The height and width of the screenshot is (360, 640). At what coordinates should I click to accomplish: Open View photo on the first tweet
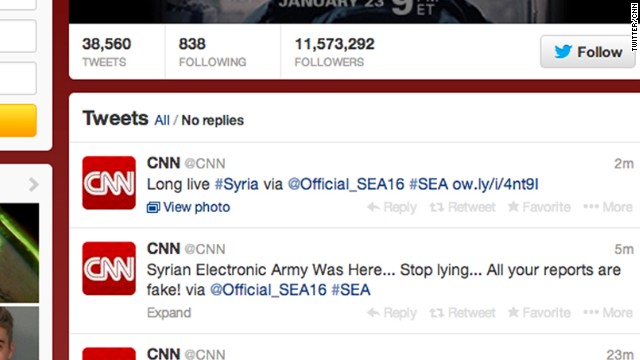pos(189,207)
